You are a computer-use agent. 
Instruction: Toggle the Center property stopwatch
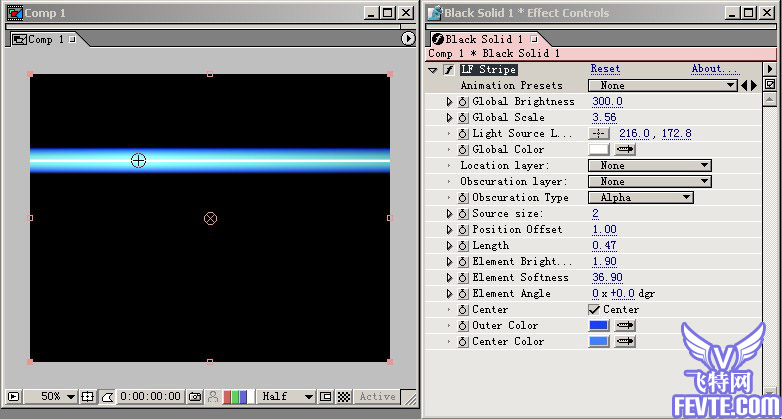pyautogui.click(x=463, y=310)
